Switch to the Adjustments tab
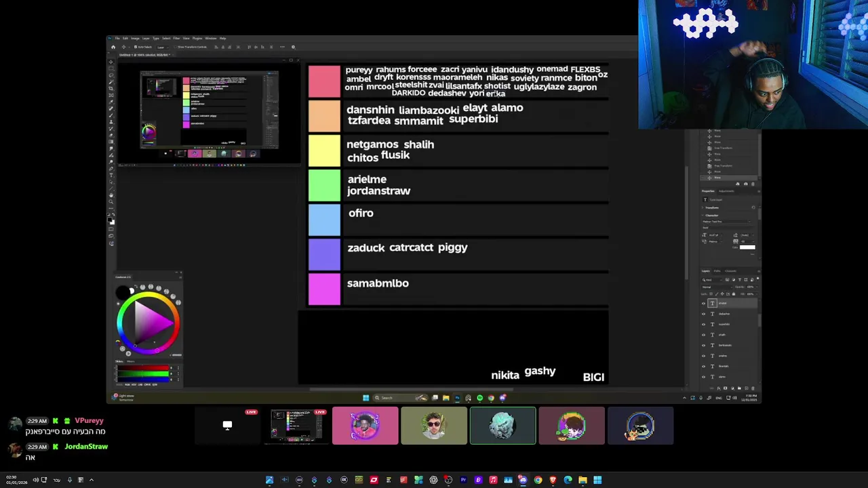 pyautogui.click(x=726, y=191)
